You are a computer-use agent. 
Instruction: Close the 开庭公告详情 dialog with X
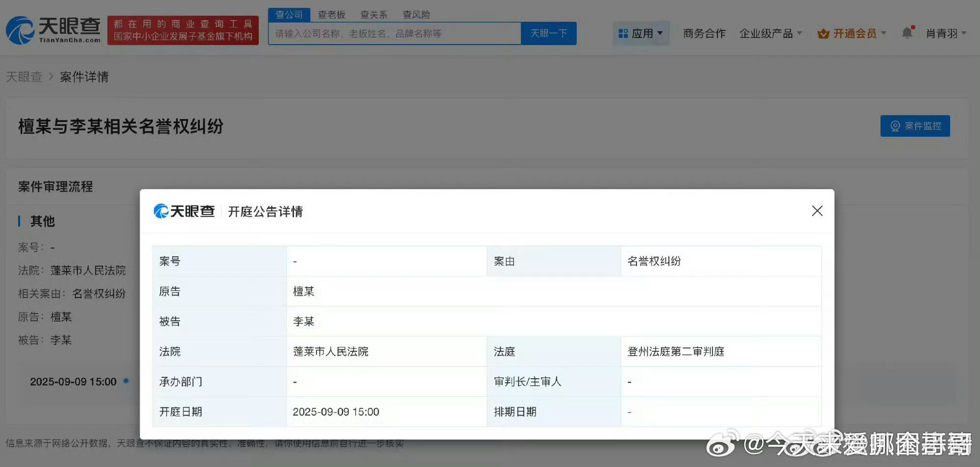click(x=817, y=211)
